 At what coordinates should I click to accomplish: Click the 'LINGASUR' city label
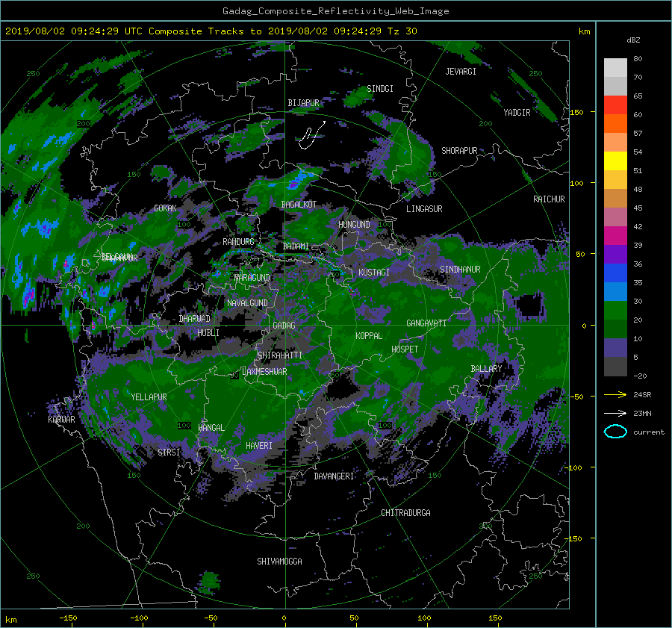[x=424, y=209]
